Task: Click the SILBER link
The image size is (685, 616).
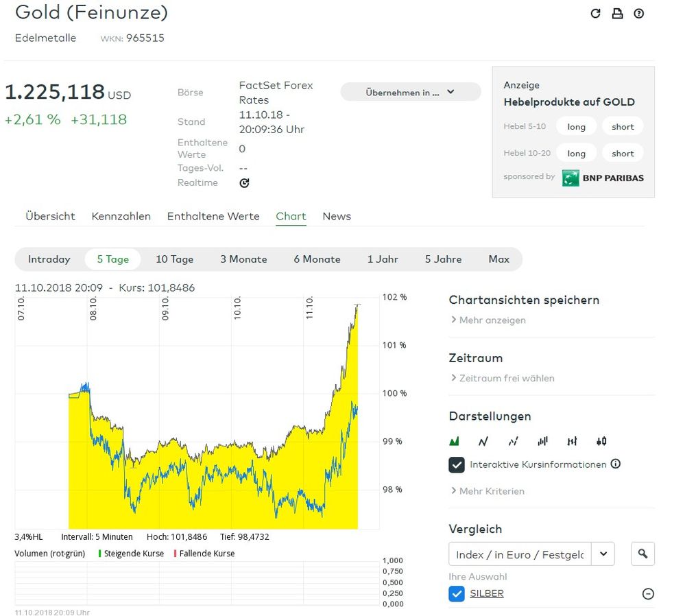Action: (x=486, y=593)
